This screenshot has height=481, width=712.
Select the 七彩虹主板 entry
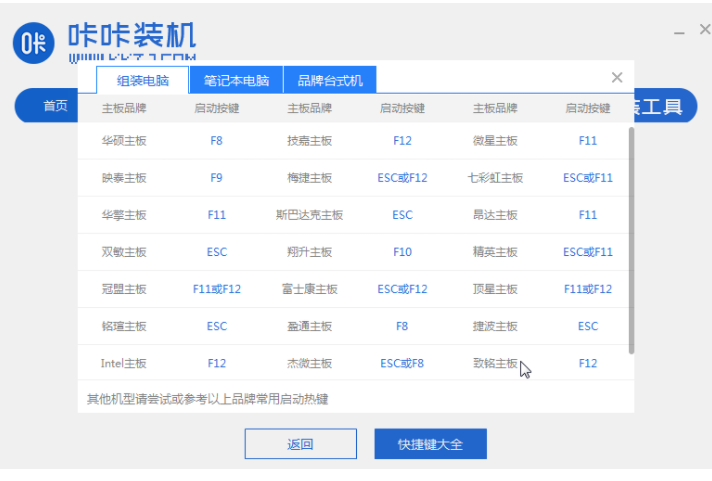(495, 178)
